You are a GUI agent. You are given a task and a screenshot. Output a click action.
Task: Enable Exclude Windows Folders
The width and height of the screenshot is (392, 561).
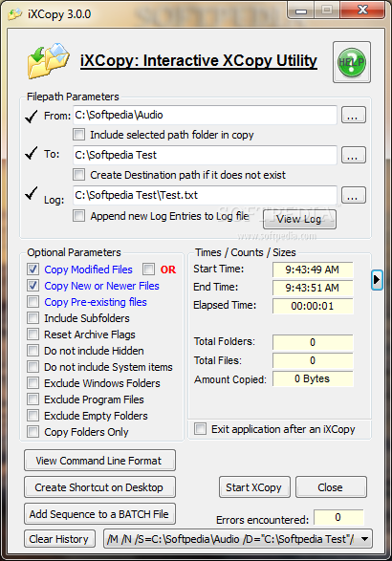33,383
